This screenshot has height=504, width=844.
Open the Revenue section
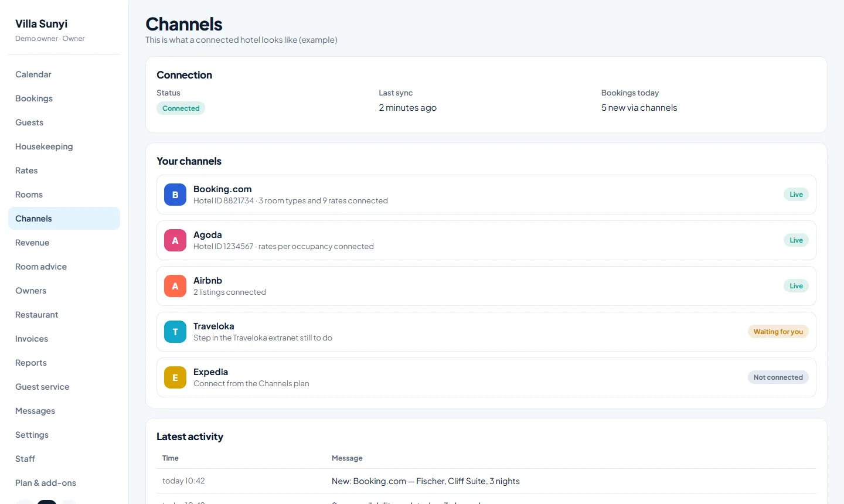pyautogui.click(x=64, y=243)
